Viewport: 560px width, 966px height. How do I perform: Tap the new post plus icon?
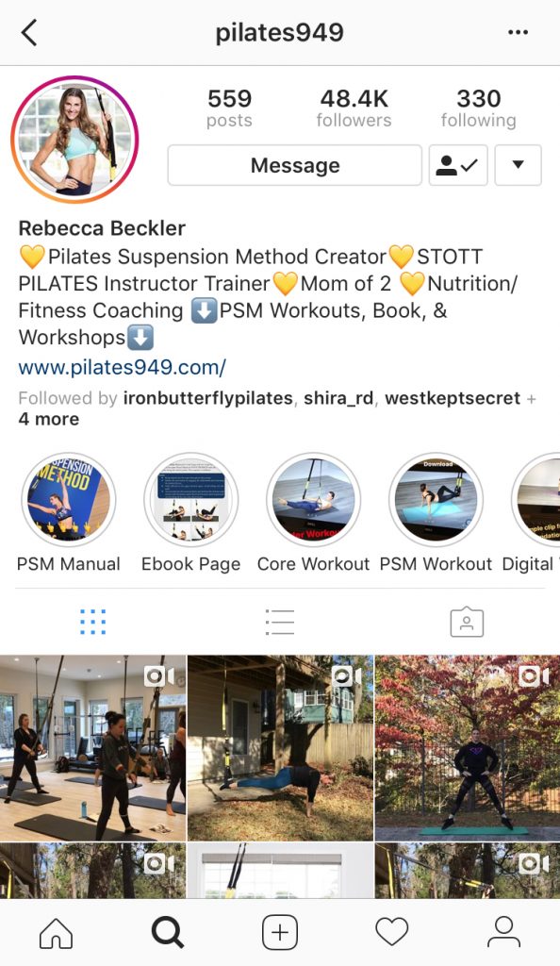(x=280, y=931)
